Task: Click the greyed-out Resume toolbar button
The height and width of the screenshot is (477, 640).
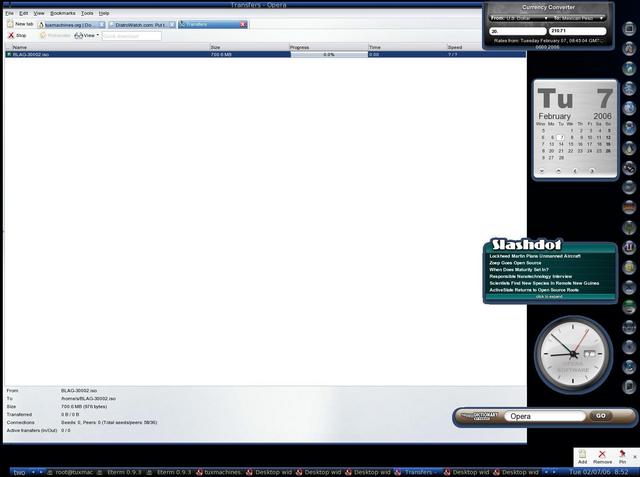Action: coord(55,35)
